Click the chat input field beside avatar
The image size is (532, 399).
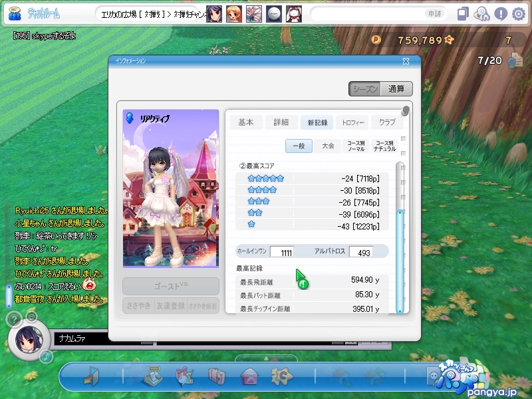(199, 338)
